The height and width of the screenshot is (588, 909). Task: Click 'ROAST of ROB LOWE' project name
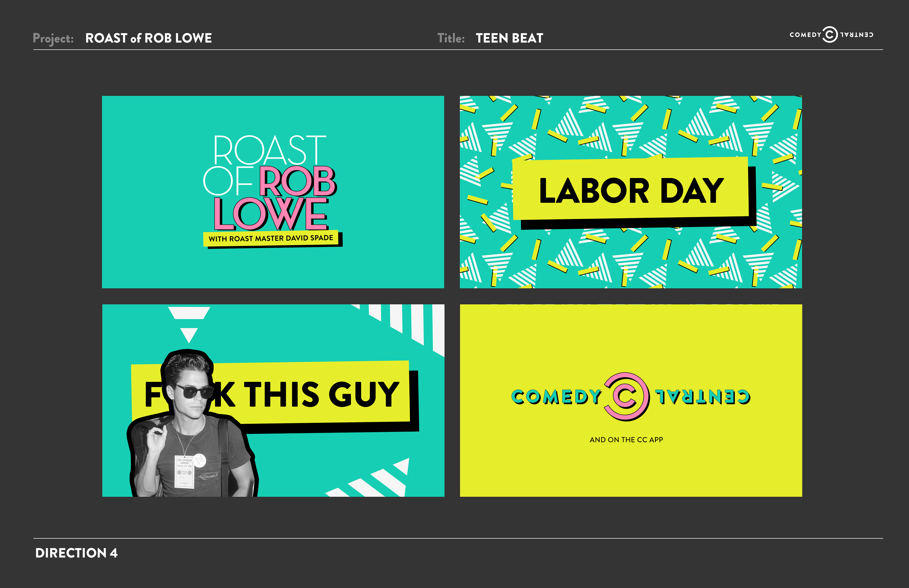coord(149,38)
